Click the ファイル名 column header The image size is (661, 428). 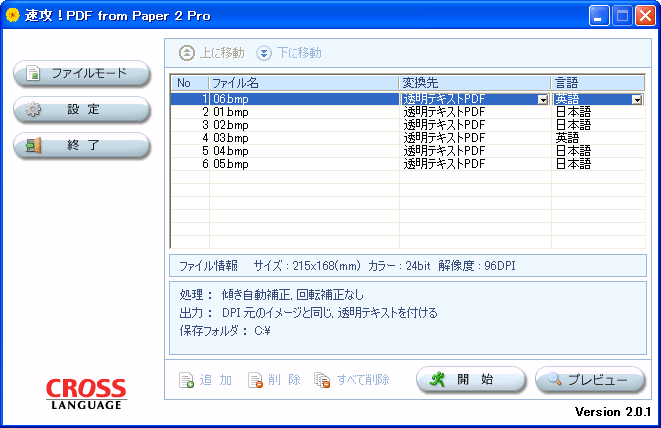click(304, 83)
